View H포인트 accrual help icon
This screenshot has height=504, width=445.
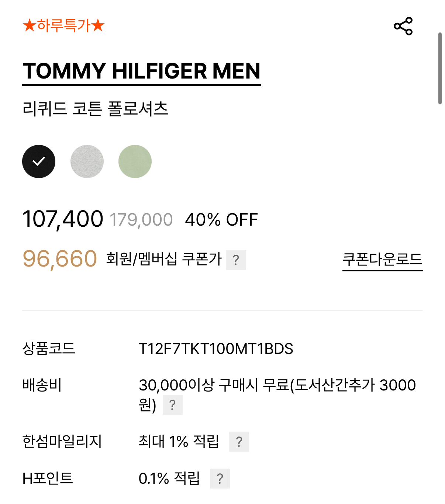tap(220, 479)
